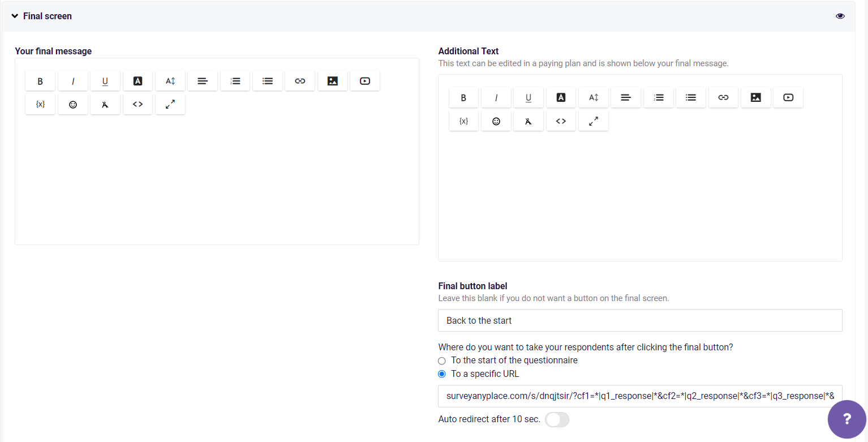Embed a video in the Additional Text editor
The height and width of the screenshot is (442, 868).
[x=788, y=97]
